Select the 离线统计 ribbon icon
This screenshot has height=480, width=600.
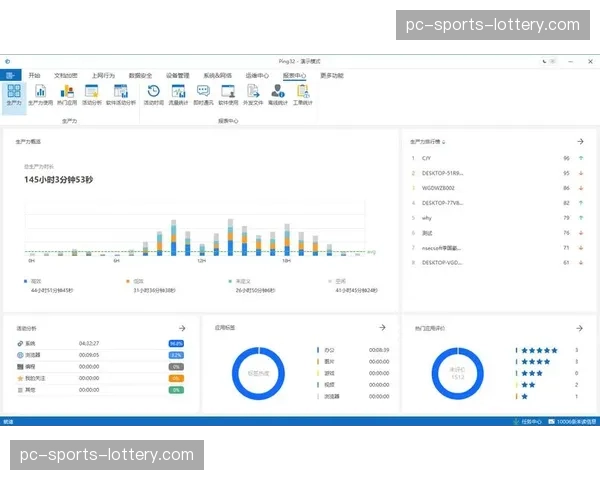278,94
